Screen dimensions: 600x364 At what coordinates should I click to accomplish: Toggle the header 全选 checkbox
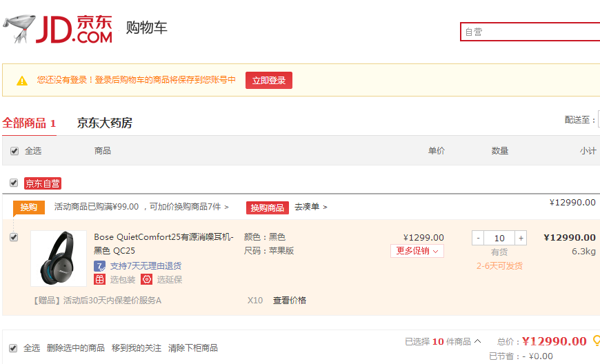tap(14, 151)
